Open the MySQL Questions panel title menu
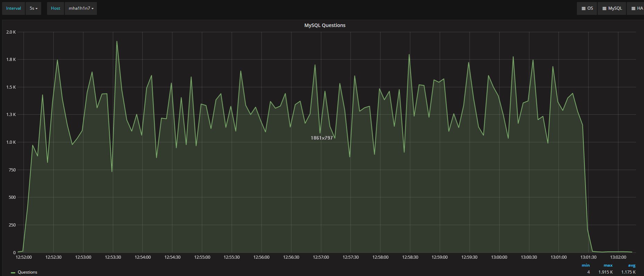Viewport: 644px width, 276px height. (325, 25)
